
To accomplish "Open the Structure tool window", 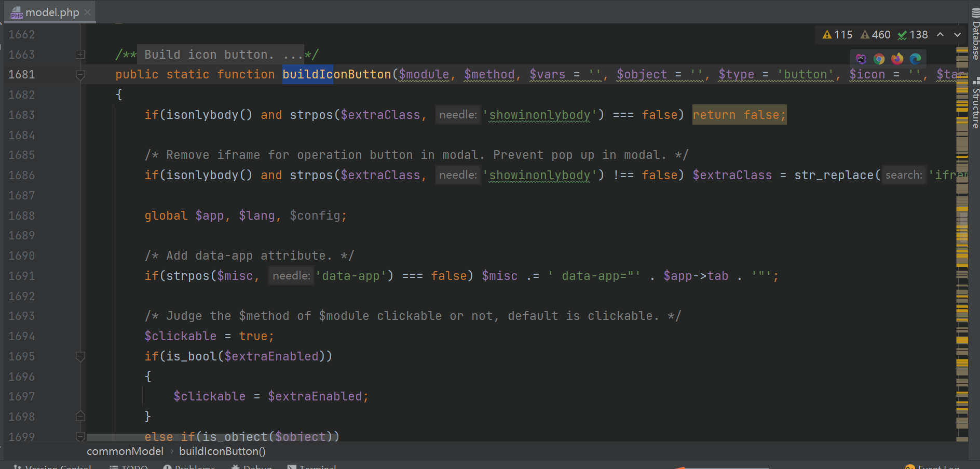I will pyautogui.click(x=975, y=104).
